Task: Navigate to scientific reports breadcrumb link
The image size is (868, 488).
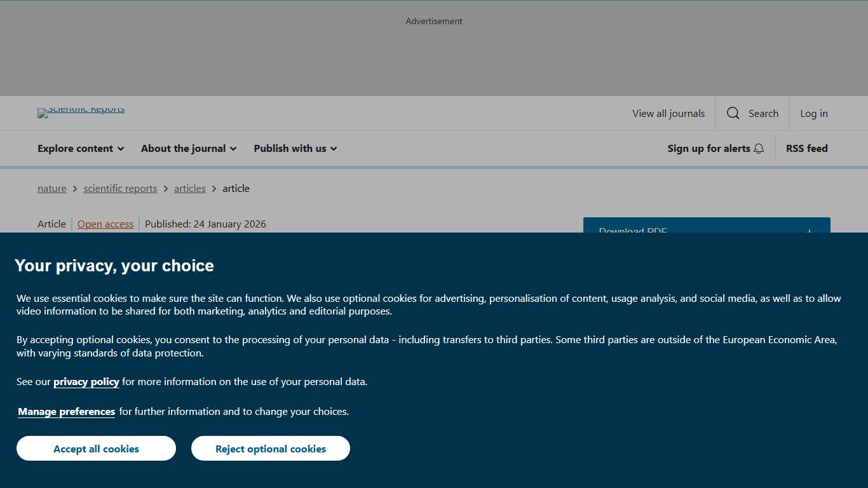Action: coord(120,188)
